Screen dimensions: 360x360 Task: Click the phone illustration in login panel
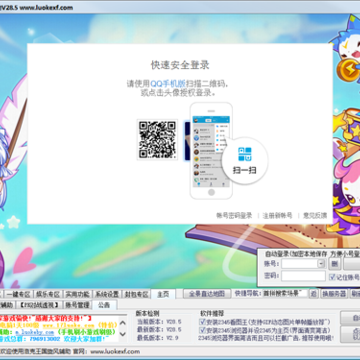coord(211,151)
